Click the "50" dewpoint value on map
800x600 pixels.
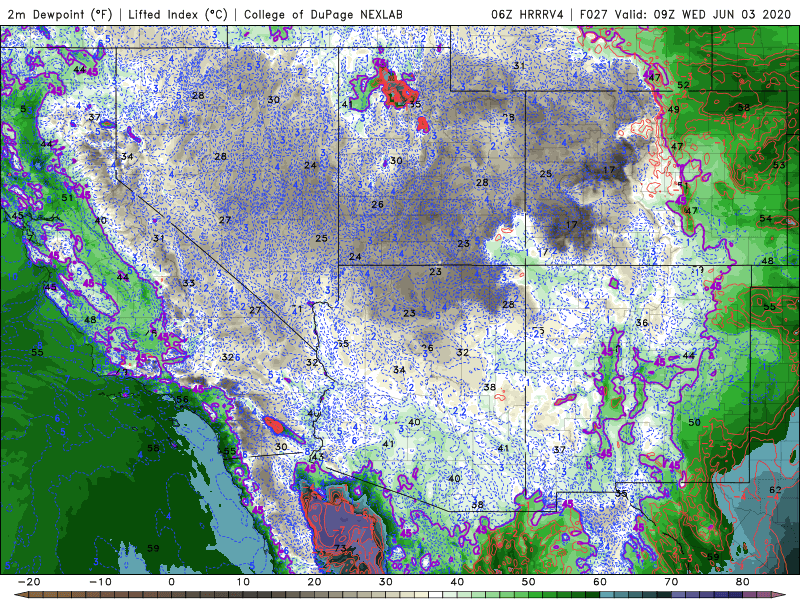(694, 422)
